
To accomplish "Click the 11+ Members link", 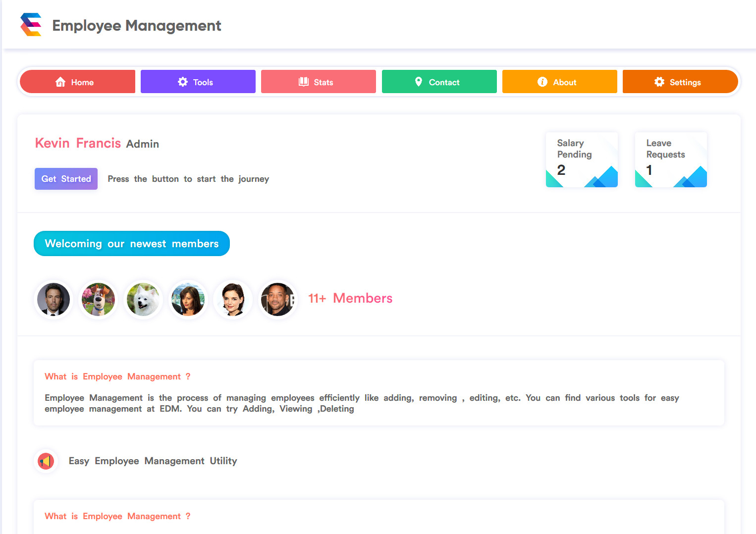I will 350,298.
